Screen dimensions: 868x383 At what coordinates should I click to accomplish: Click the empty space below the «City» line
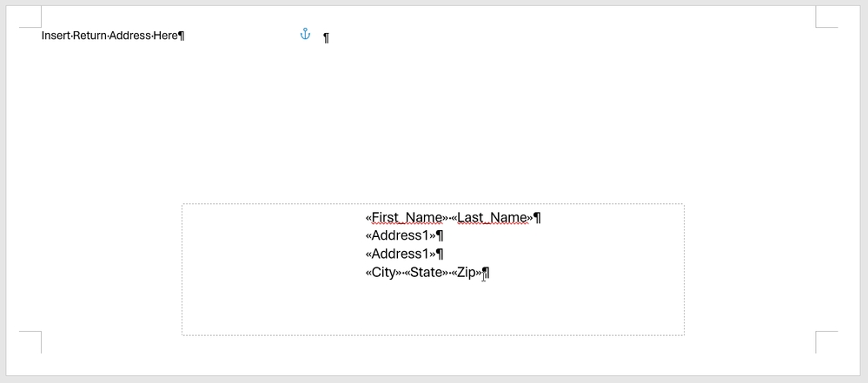pos(433,307)
